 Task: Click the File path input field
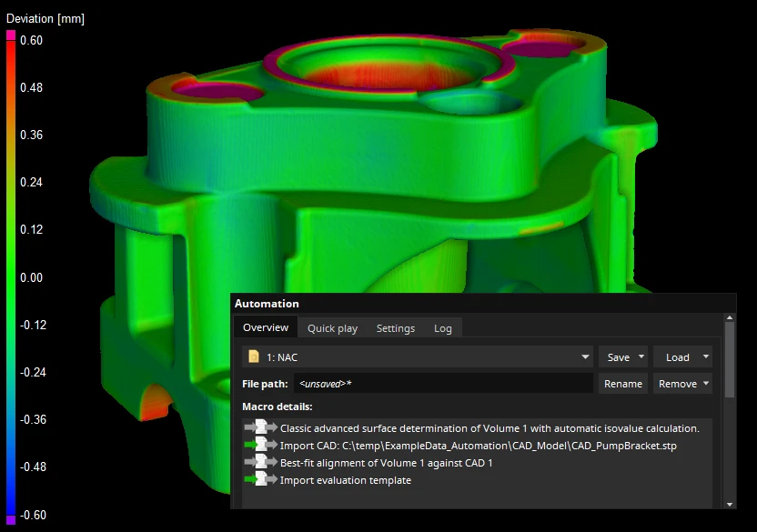tap(443, 384)
